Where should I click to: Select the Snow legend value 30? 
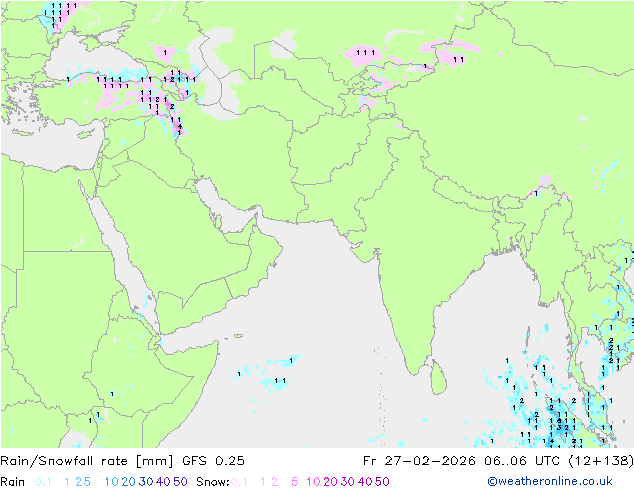(x=348, y=482)
